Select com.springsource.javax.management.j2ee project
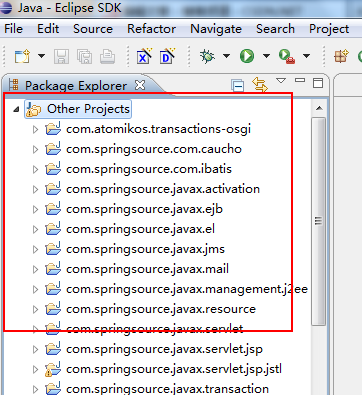362x395 pixels. 187,289
